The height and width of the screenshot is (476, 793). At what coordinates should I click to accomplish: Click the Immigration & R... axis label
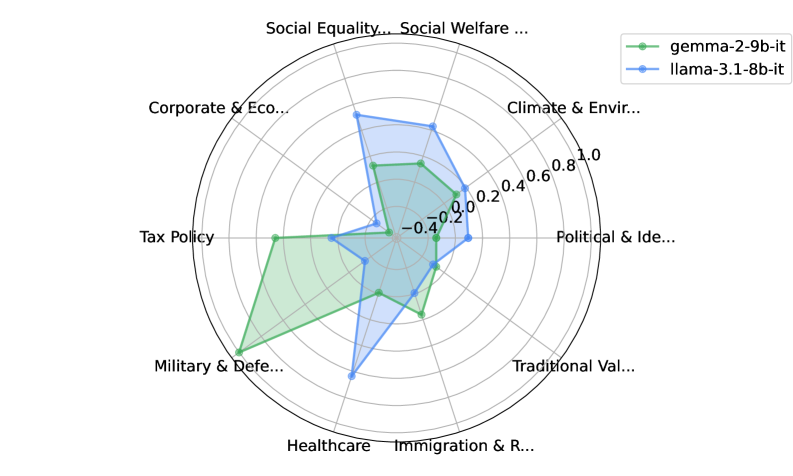(464, 446)
